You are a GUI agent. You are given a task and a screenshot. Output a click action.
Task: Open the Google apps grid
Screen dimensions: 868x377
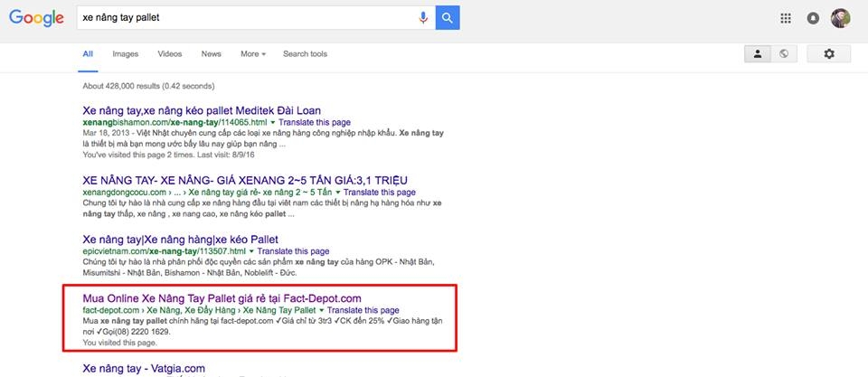coord(786,18)
